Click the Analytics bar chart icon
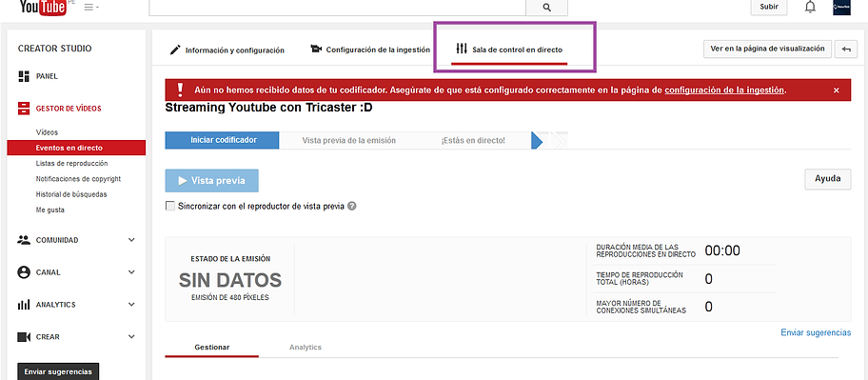Screen dimensions: 868x380 (x=23, y=304)
